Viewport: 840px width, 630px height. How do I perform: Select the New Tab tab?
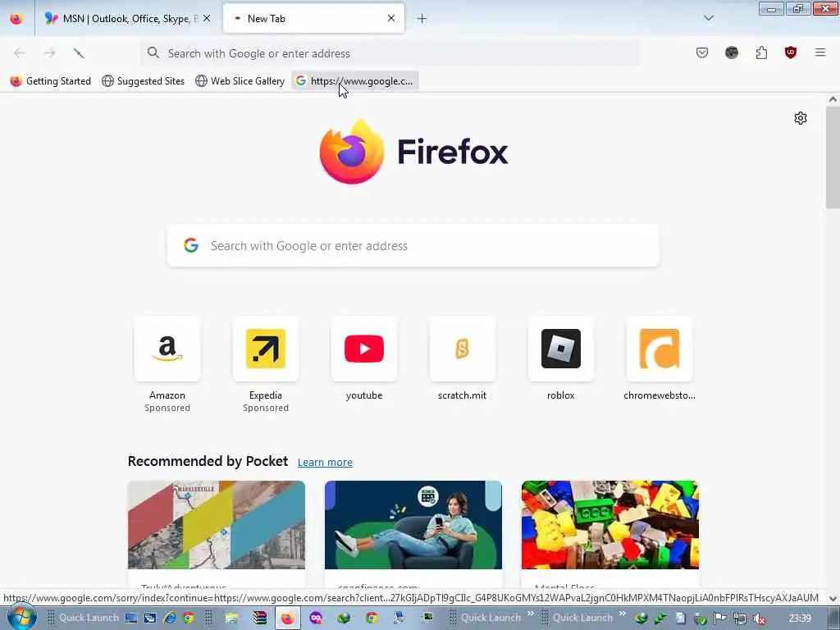point(313,18)
